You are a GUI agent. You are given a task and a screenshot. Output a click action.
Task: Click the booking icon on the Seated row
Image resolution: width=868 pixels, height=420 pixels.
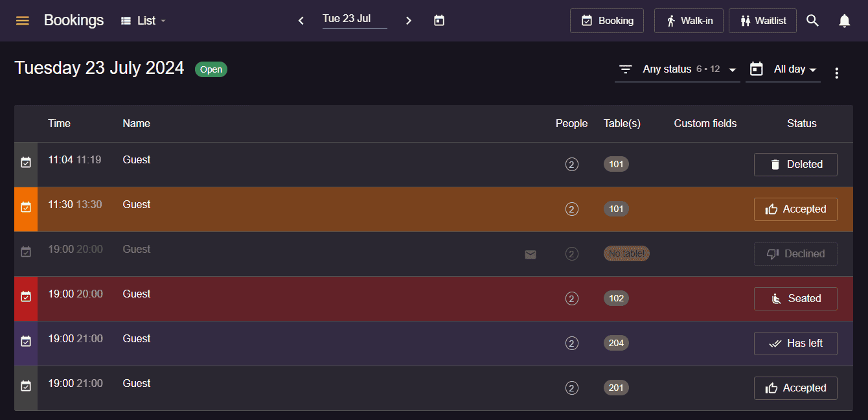tap(26, 296)
